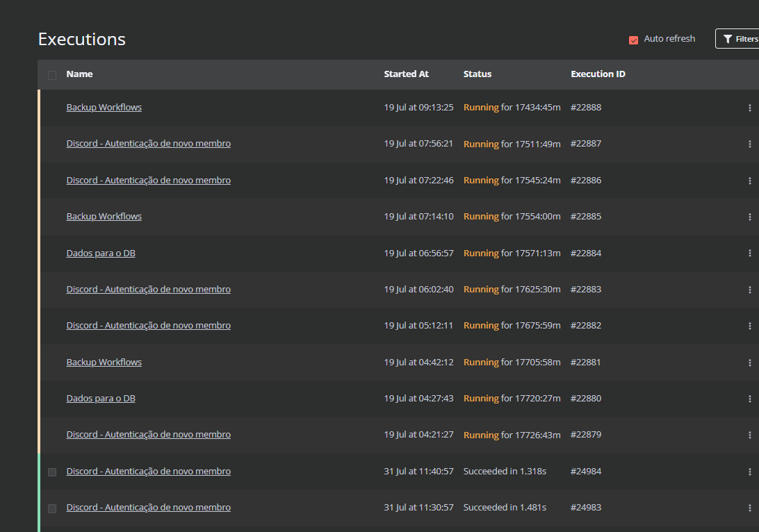Click the Status column header
759x532 pixels.
(x=478, y=74)
